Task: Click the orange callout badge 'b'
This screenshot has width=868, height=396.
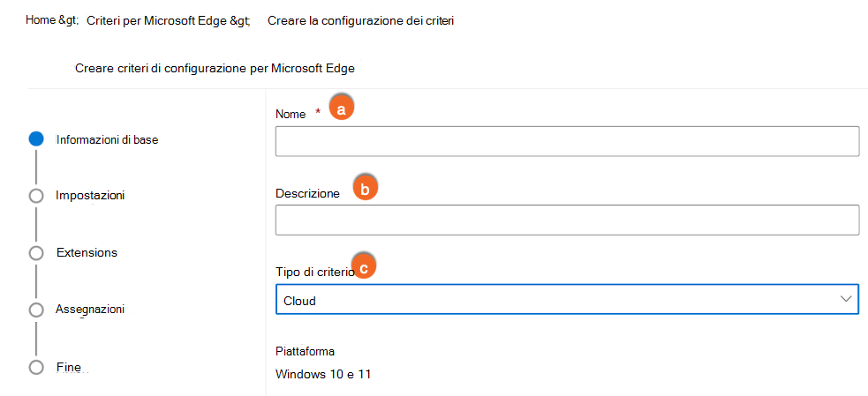Action: (x=365, y=189)
